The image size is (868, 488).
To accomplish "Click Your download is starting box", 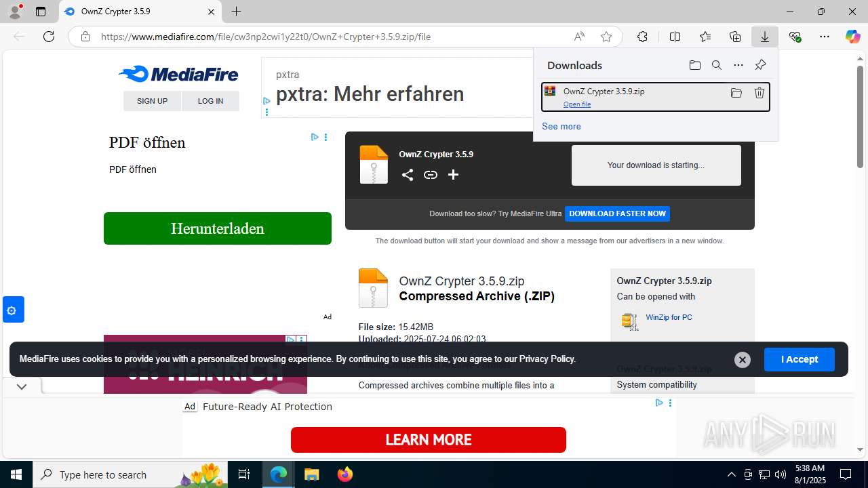I will pos(656,165).
